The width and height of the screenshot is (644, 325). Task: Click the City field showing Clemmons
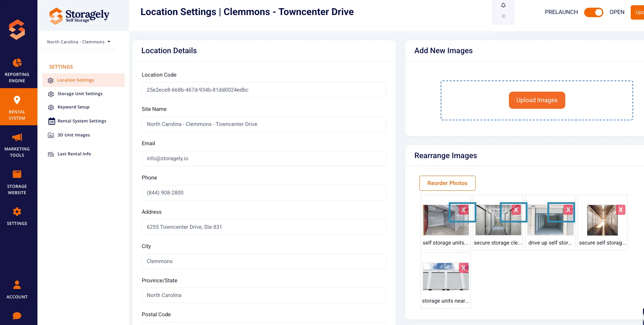264,261
